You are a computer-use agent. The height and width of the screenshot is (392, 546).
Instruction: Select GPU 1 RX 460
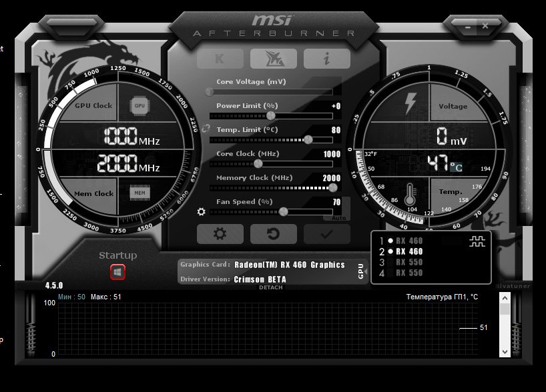point(402,241)
